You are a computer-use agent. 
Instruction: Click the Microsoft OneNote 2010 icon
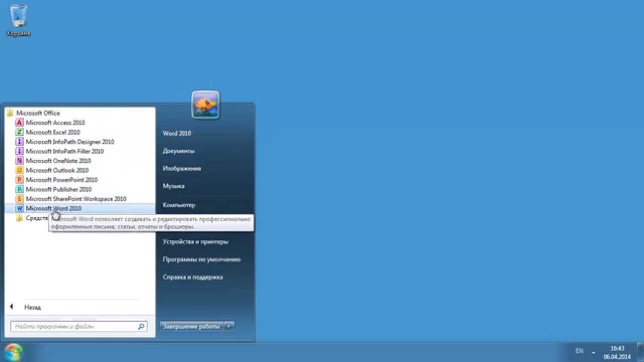point(20,160)
